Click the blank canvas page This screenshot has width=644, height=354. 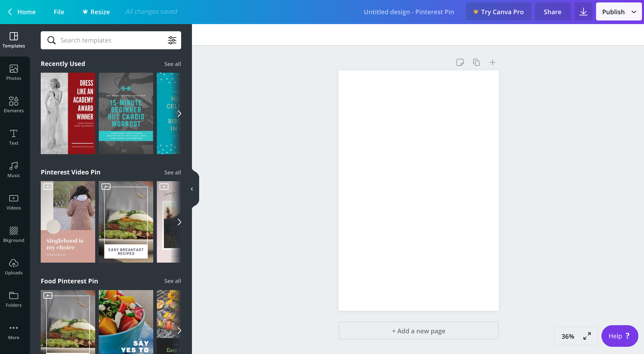(419, 190)
